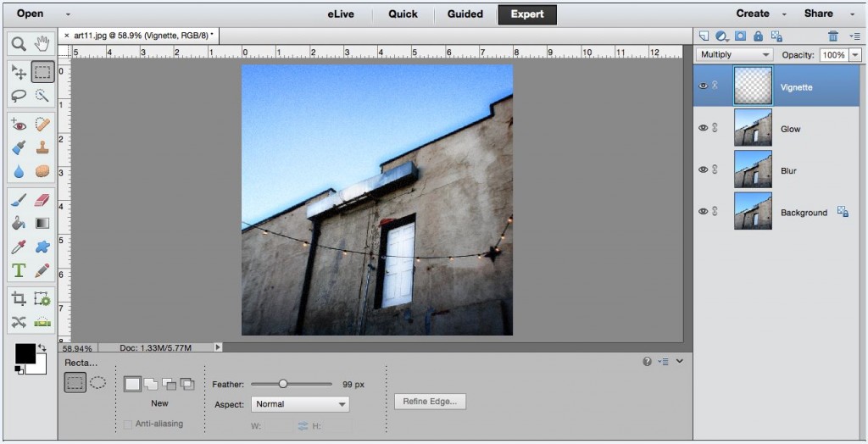Add a layer mask
868x444 pixels.
pyautogui.click(x=740, y=36)
